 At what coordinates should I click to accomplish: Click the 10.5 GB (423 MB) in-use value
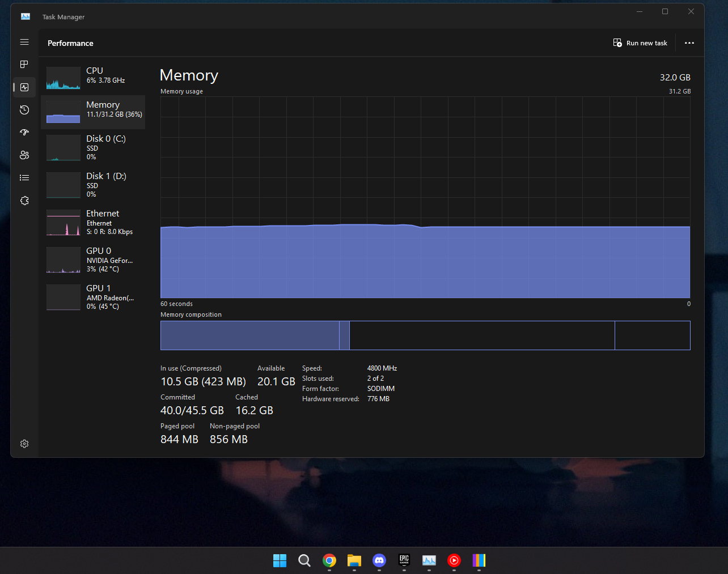(204, 381)
